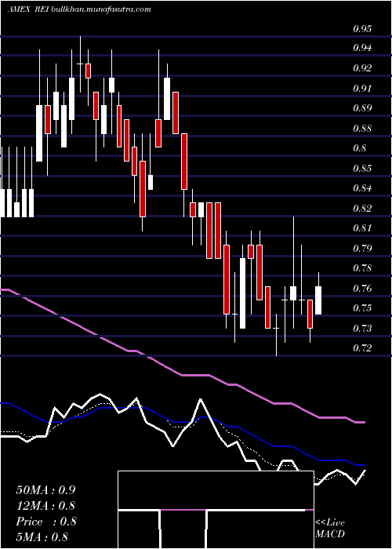Click the '<<Live MACD' label

pyautogui.click(x=330, y=529)
